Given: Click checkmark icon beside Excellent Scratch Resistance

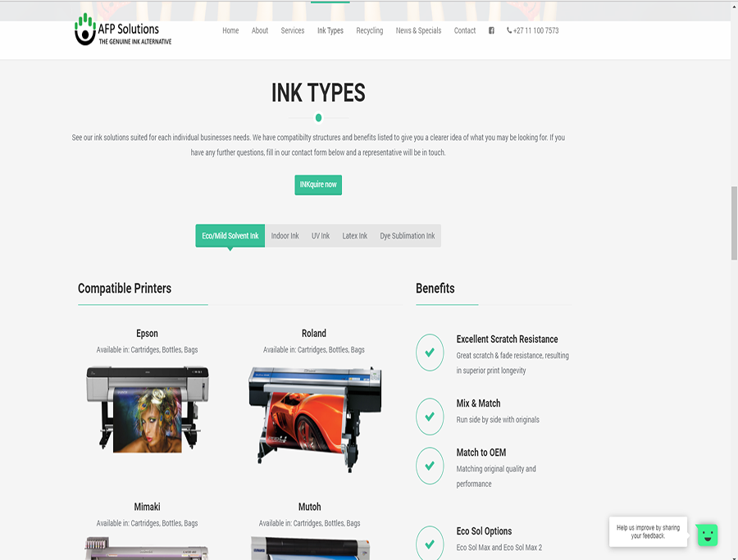Looking at the screenshot, I should [430, 353].
